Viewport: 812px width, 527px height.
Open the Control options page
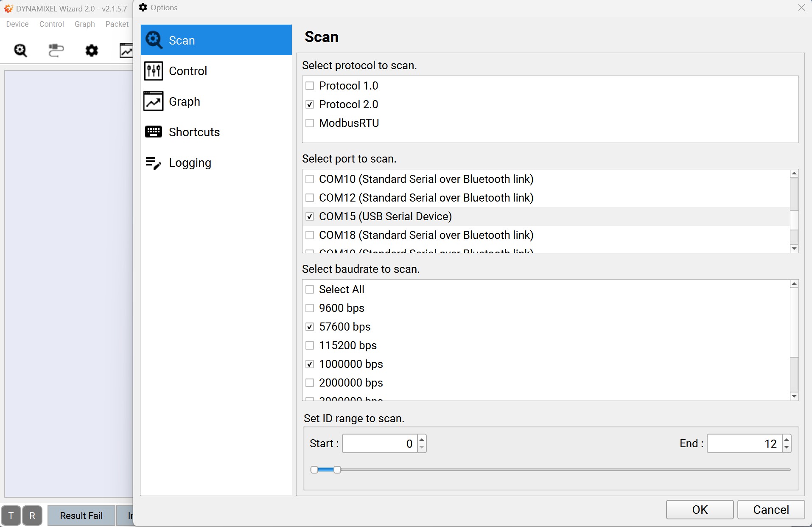[x=216, y=70]
